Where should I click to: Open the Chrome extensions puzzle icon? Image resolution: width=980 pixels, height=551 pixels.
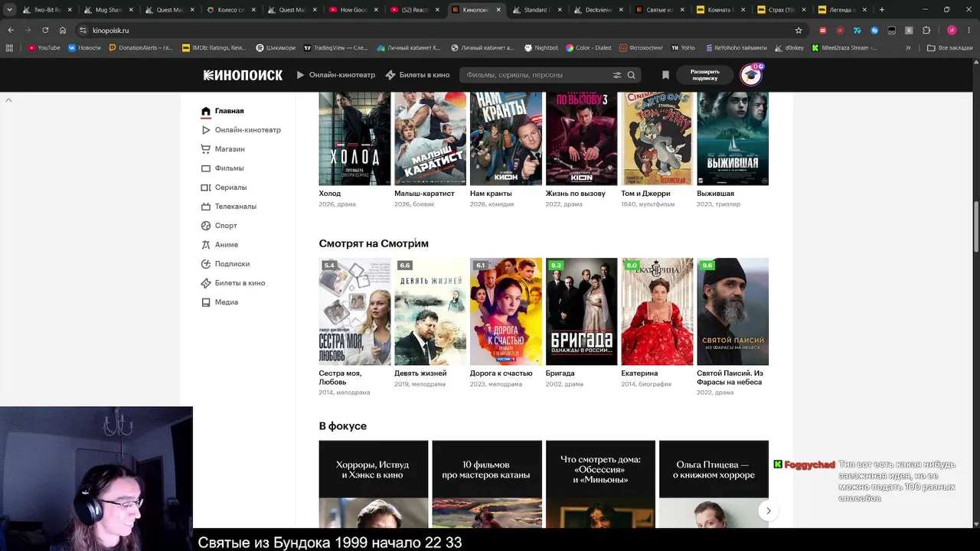tap(926, 31)
